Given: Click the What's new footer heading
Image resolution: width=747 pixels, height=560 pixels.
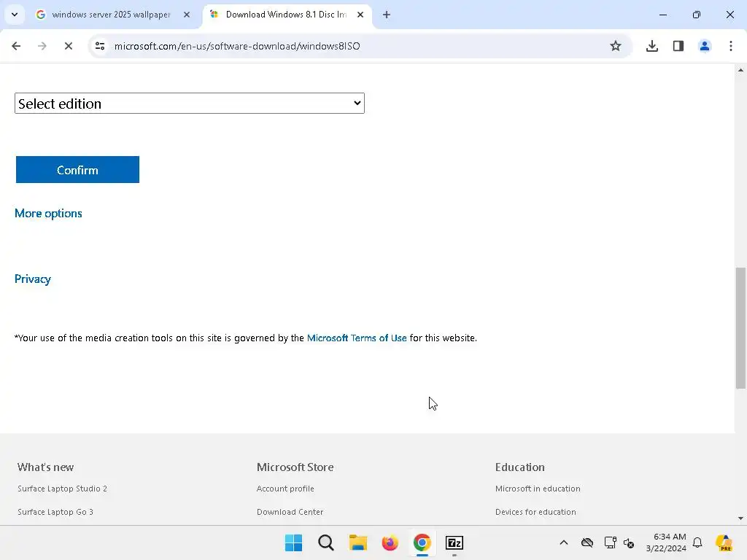Looking at the screenshot, I should pyautogui.click(x=46, y=467).
